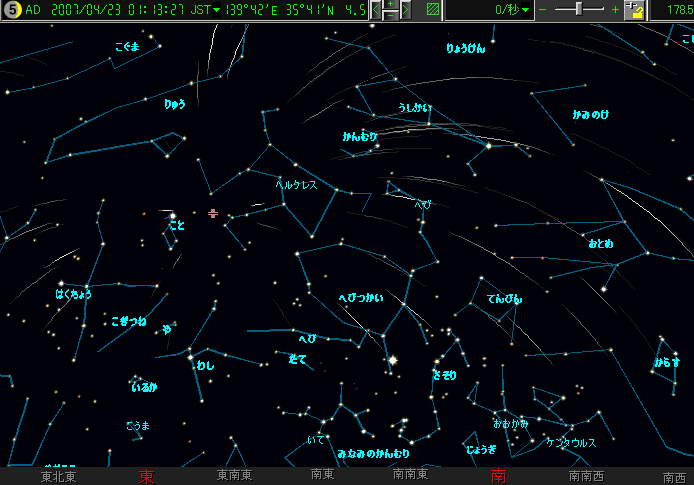Click the 178.5 field of view value
The width and height of the screenshot is (694, 485).
pos(676,10)
